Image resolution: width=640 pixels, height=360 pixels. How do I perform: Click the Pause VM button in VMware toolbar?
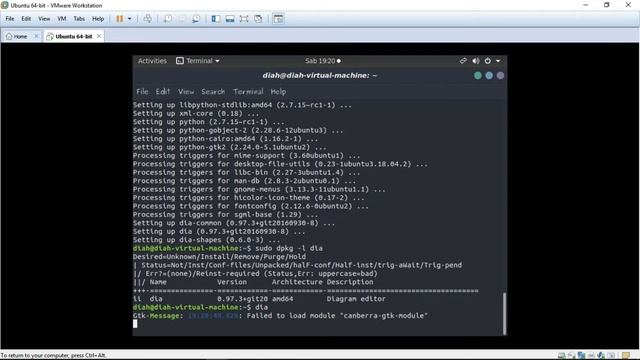coord(120,19)
